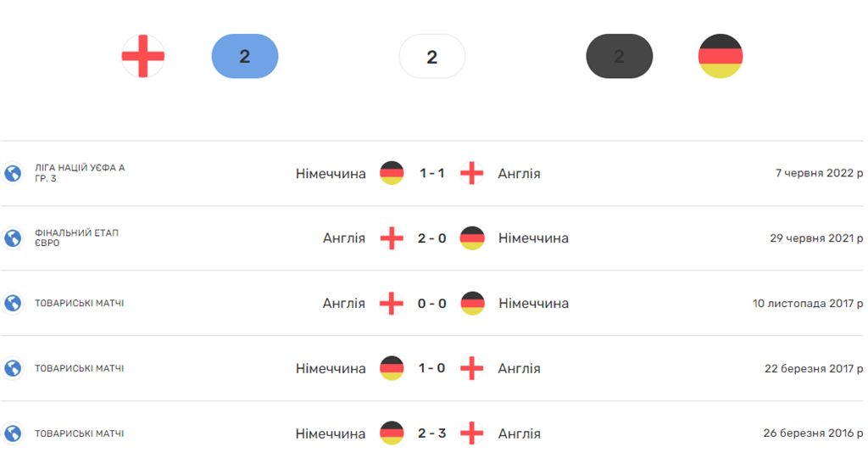Click Germany flag in the 1 - 1 match row

392,173
